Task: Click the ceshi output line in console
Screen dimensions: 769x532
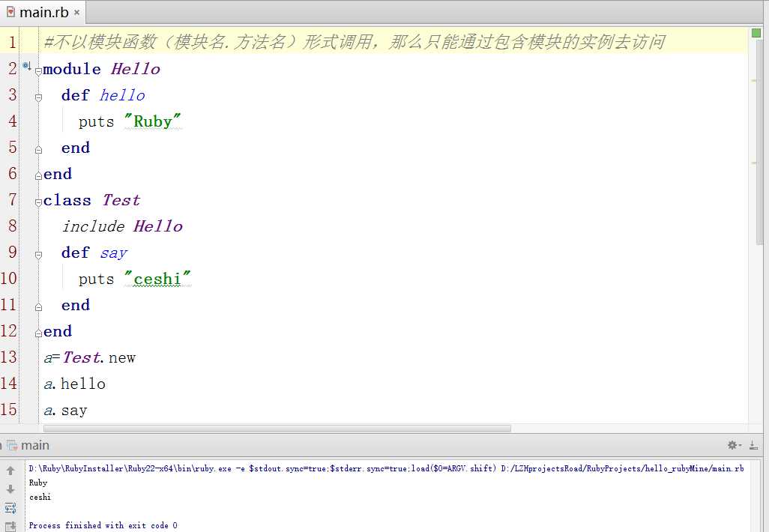Action: pyautogui.click(x=40, y=497)
